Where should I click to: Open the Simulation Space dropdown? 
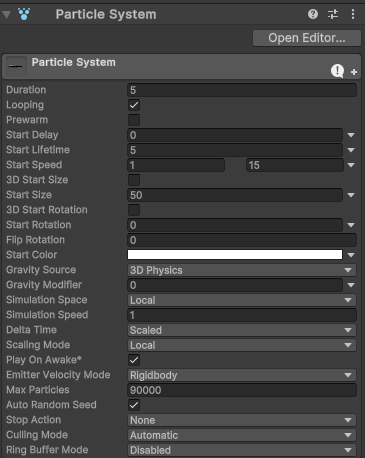[x=242, y=300]
